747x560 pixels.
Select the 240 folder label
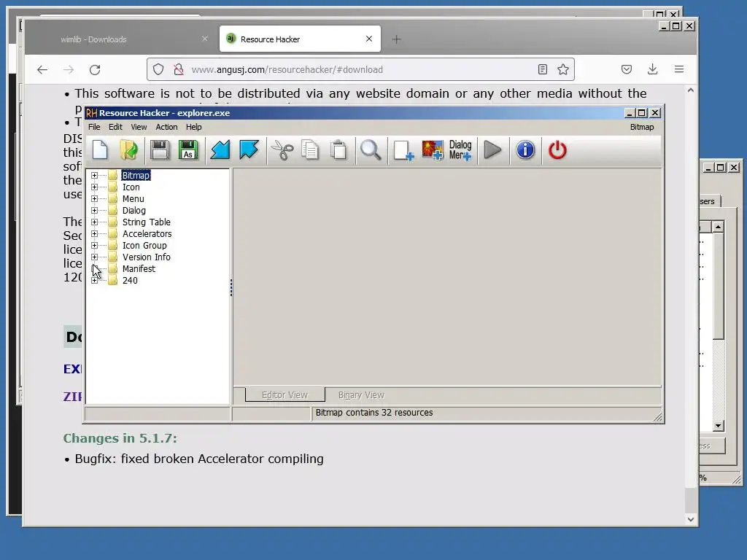(130, 281)
